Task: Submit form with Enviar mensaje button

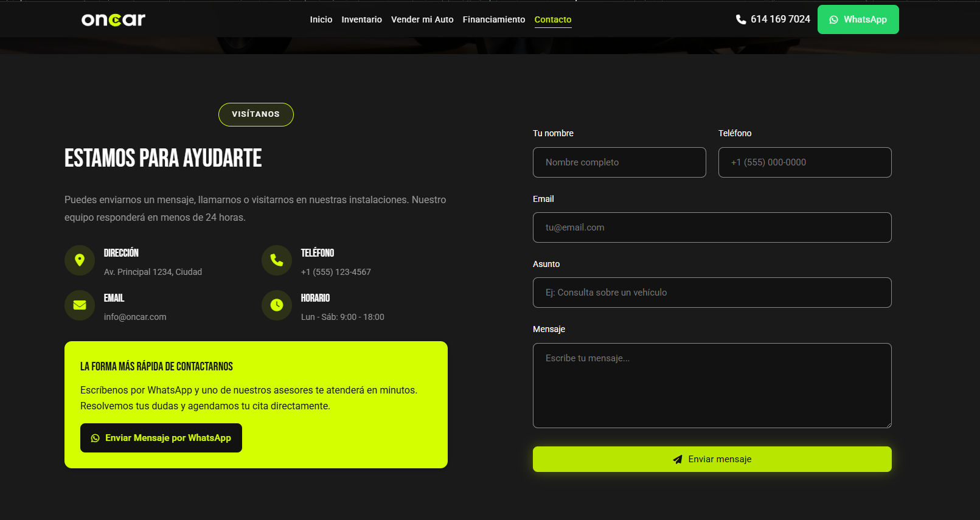Action: tap(712, 459)
